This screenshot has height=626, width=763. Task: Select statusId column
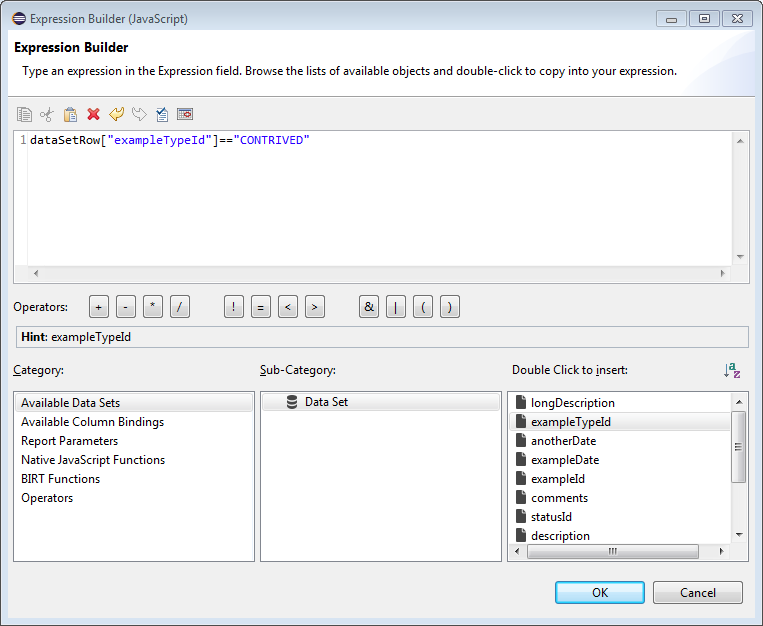tap(551, 516)
